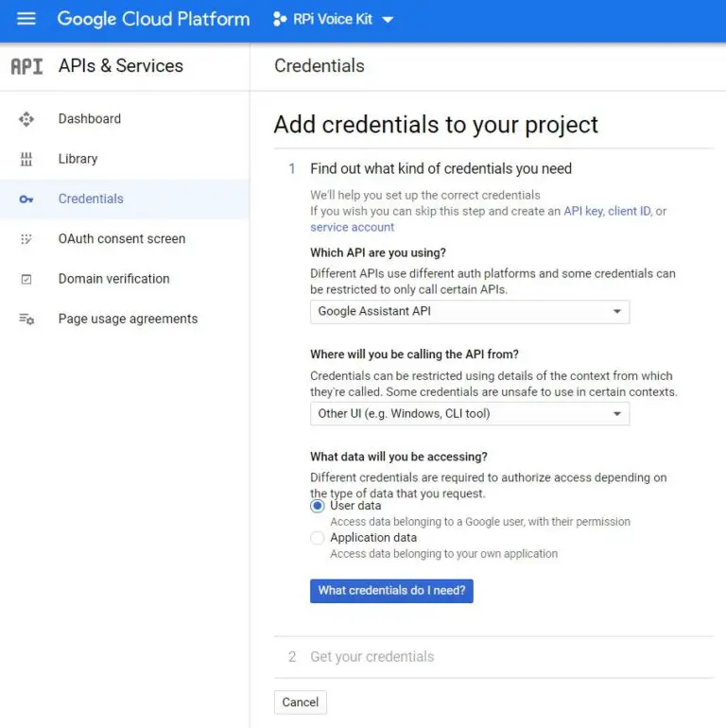
Task: Click the OAuth consent screen icon
Action: coord(26,239)
